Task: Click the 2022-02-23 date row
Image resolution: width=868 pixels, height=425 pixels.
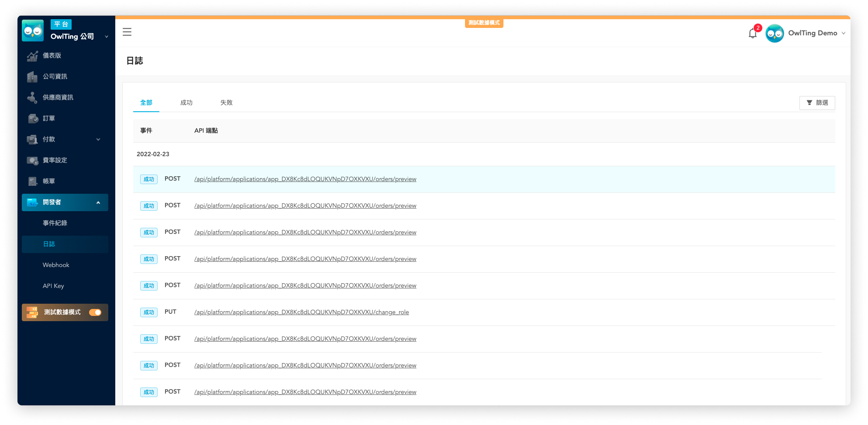Action: (484, 154)
